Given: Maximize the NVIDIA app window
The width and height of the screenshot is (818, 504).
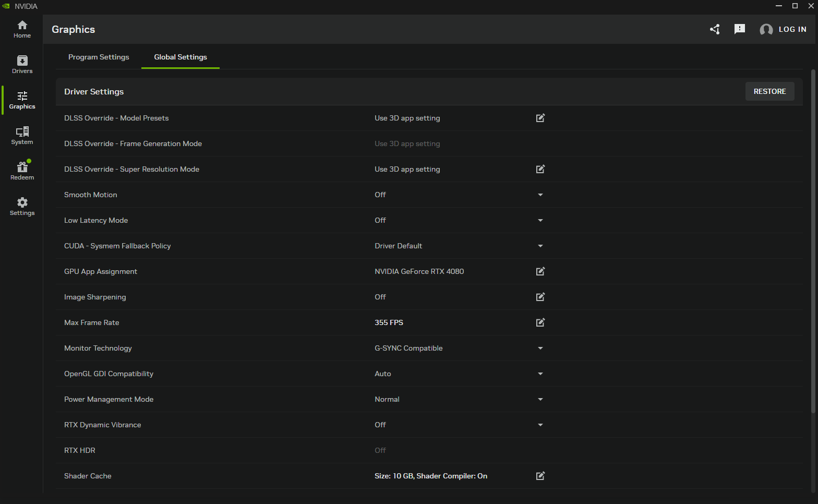Looking at the screenshot, I should point(795,6).
